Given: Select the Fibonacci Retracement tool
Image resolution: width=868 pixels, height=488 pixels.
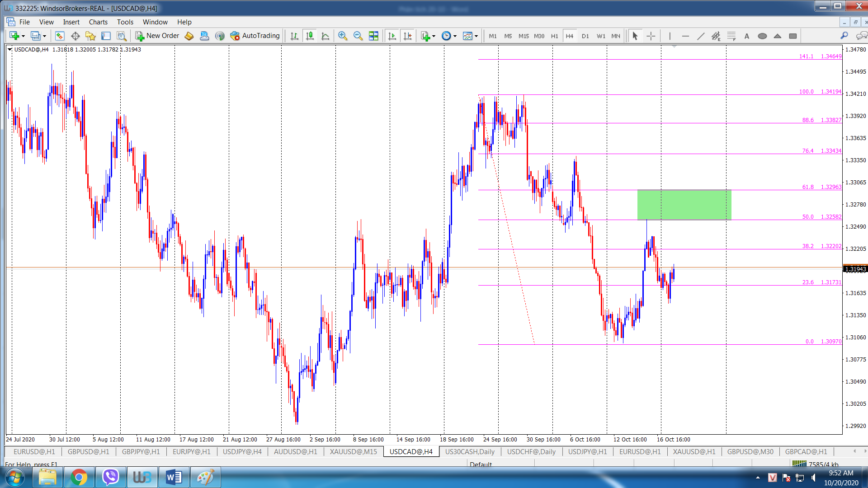Looking at the screenshot, I should click(731, 36).
